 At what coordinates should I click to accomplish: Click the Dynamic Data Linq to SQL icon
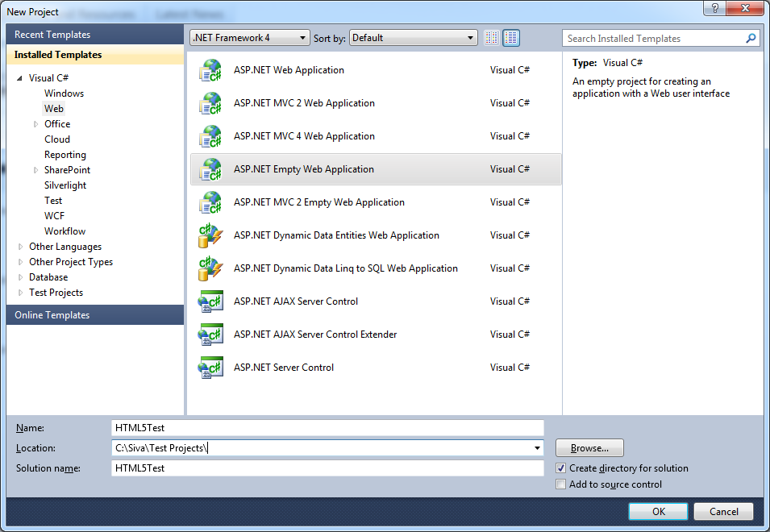coord(210,268)
